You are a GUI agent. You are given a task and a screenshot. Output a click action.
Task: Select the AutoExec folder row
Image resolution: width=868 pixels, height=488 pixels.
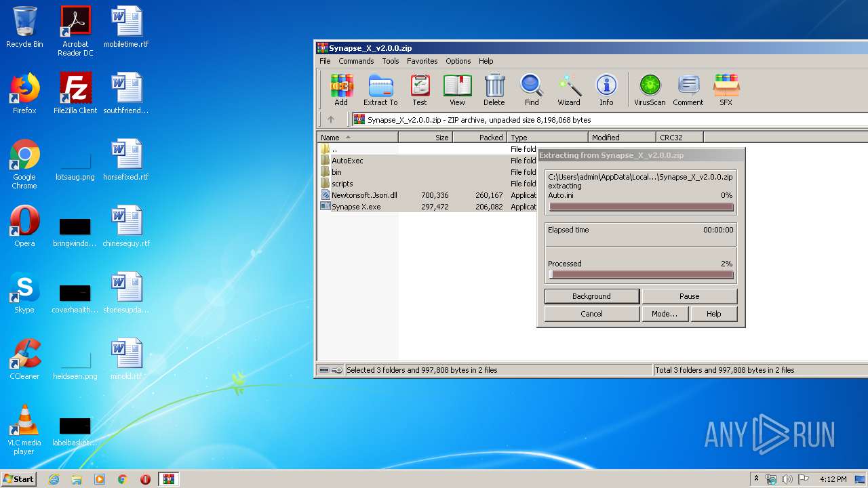pyautogui.click(x=427, y=161)
